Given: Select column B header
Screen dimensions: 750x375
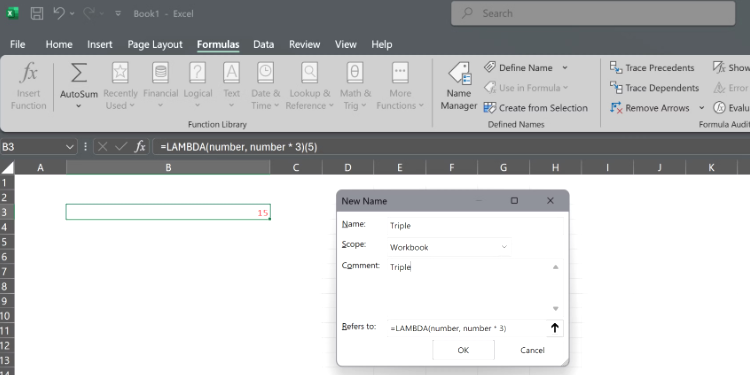Looking at the screenshot, I should click(x=168, y=167).
